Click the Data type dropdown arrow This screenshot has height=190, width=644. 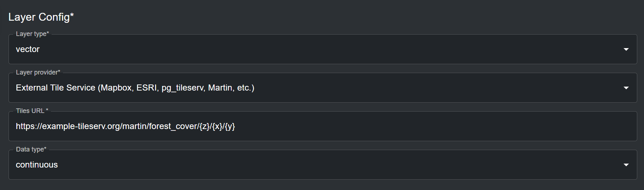tap(626, 165)
